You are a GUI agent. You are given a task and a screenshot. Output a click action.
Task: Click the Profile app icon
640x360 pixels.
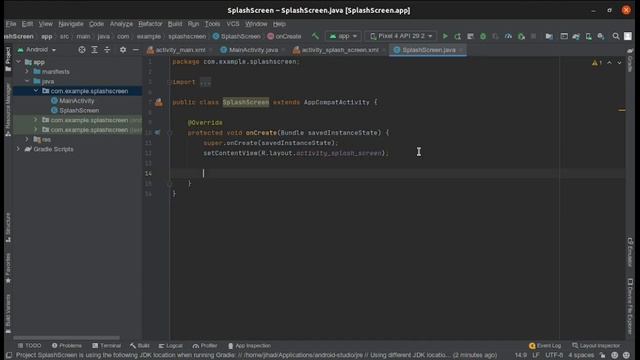tap(508, 36)
